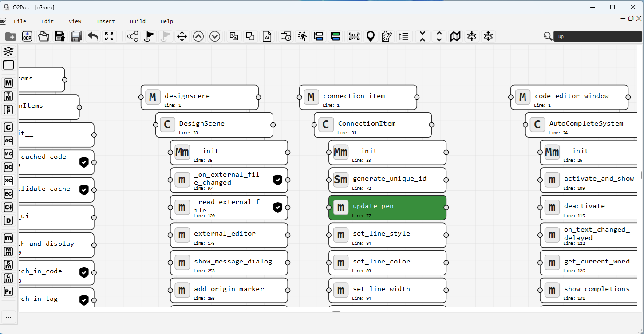Viewport: 644px width, 334px height.
Task: Click the shield check on the rch_in_code node
Action: (x=84, y=272)
